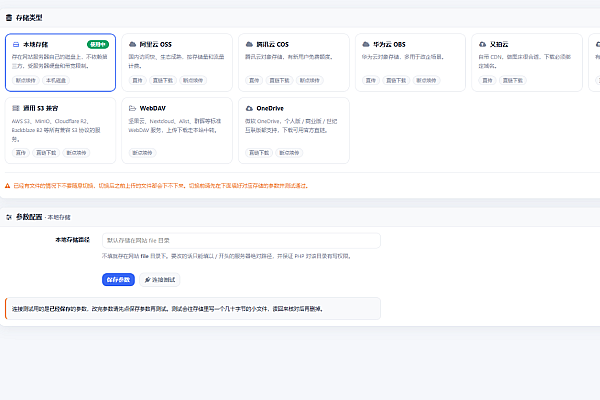Viewport: 600px width, 400px height.
Task: Click 本机磁盘 tag on 本地存储 card
Action: click(x=56, y=80)
